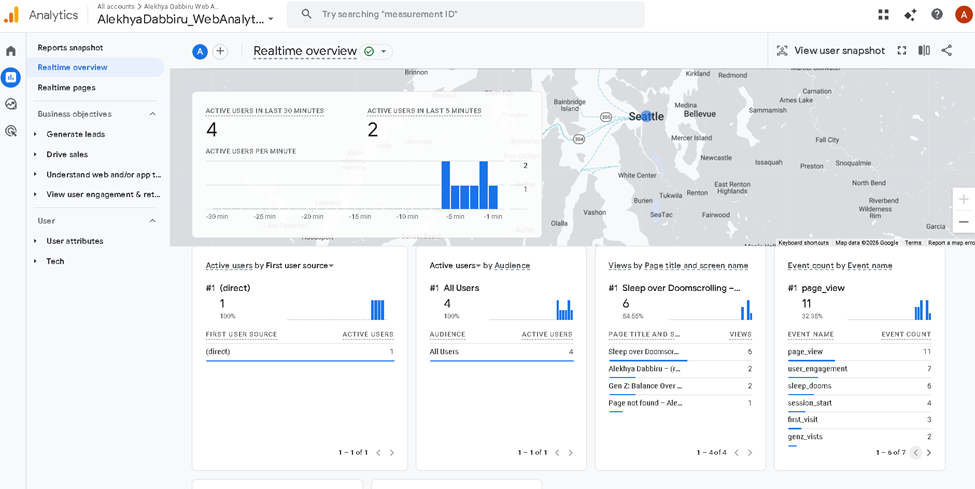Open the Explore icon in left rail
This screenshot has height=489, width=975.
11,104
